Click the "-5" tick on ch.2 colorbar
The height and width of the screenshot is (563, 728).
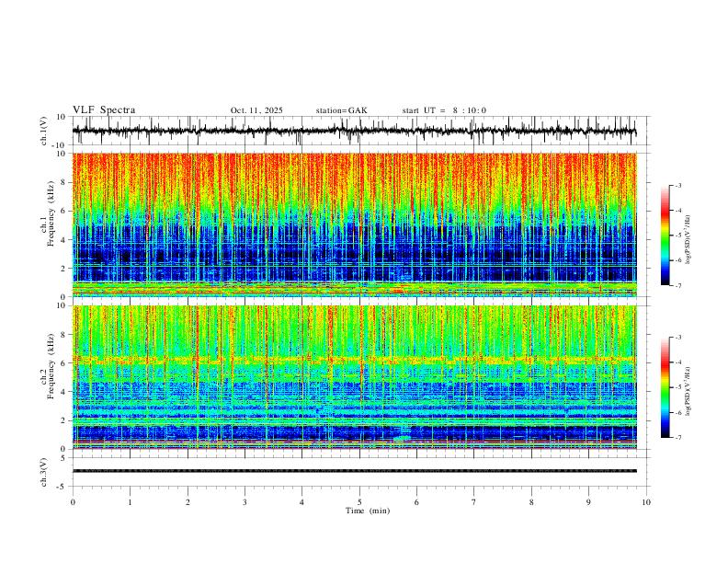pos(678,387)
